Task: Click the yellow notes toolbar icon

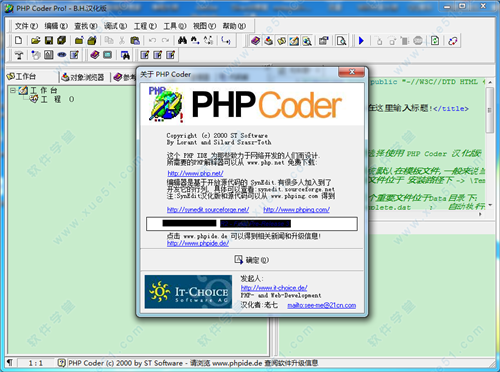Action: [281, 41]
